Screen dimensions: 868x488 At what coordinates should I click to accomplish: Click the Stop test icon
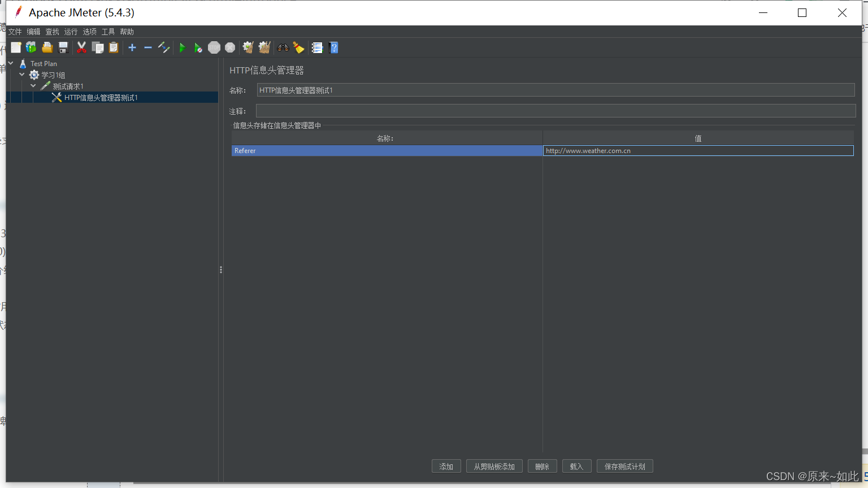[x=214, y=47]
